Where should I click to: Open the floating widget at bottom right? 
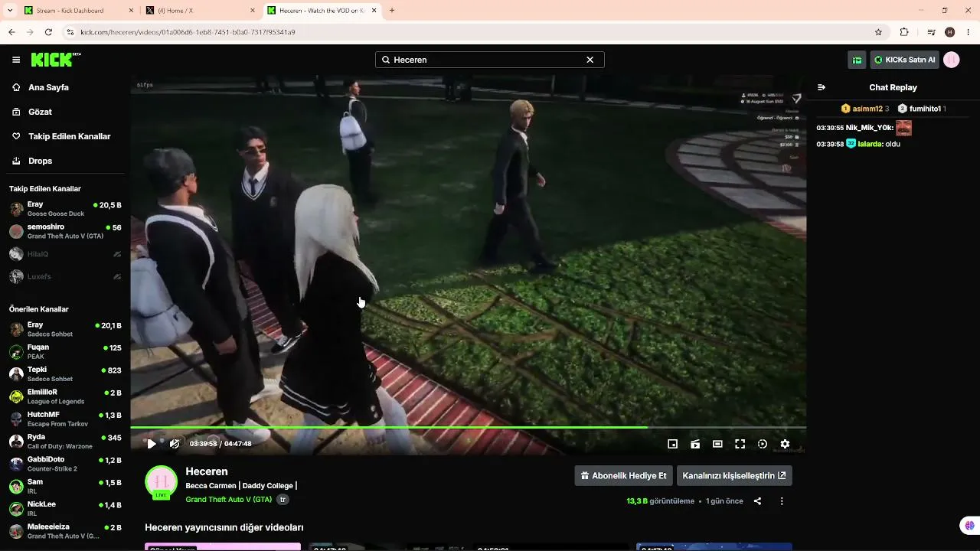969,526
